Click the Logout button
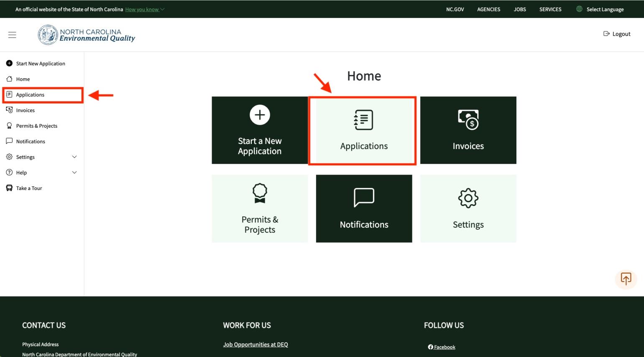The height and width of the screenshot is (357, 644). [617, 34]
